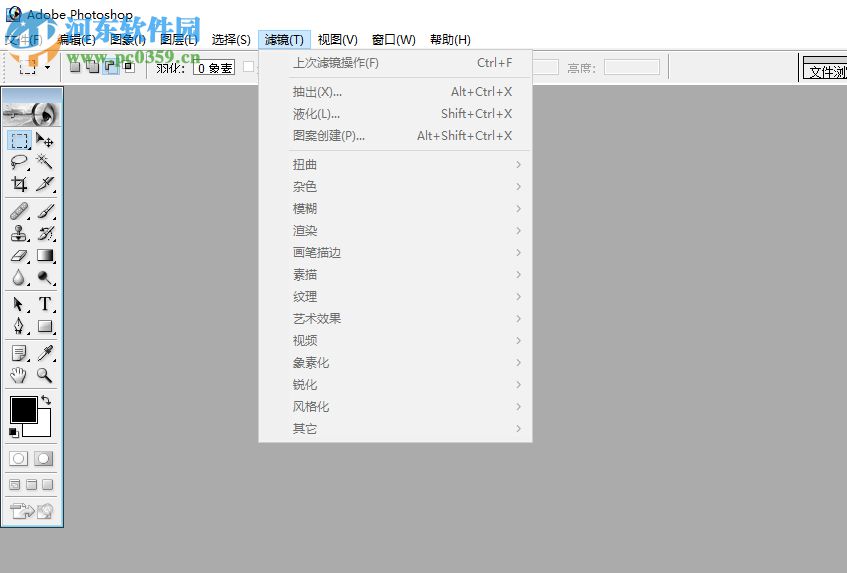Open the 选择(S) menu

tap(231, 39)
